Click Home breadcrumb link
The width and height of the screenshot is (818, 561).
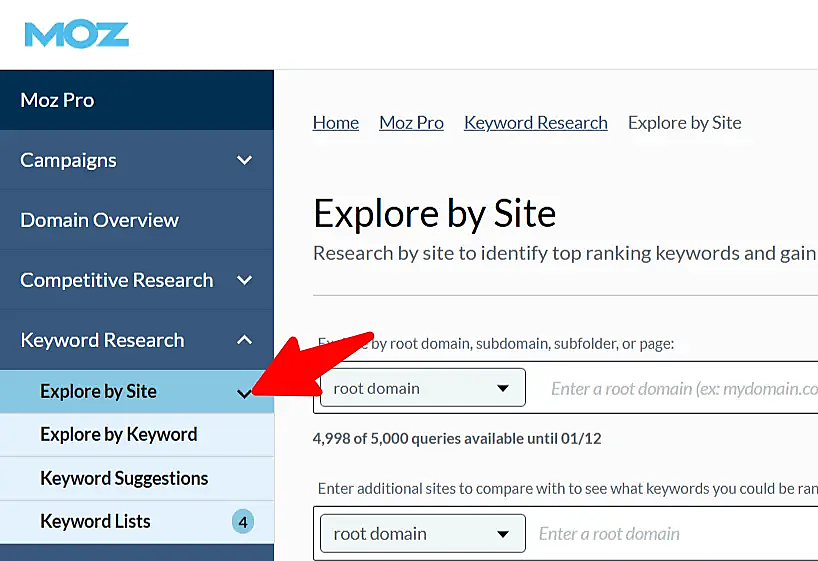pos(335,123)
